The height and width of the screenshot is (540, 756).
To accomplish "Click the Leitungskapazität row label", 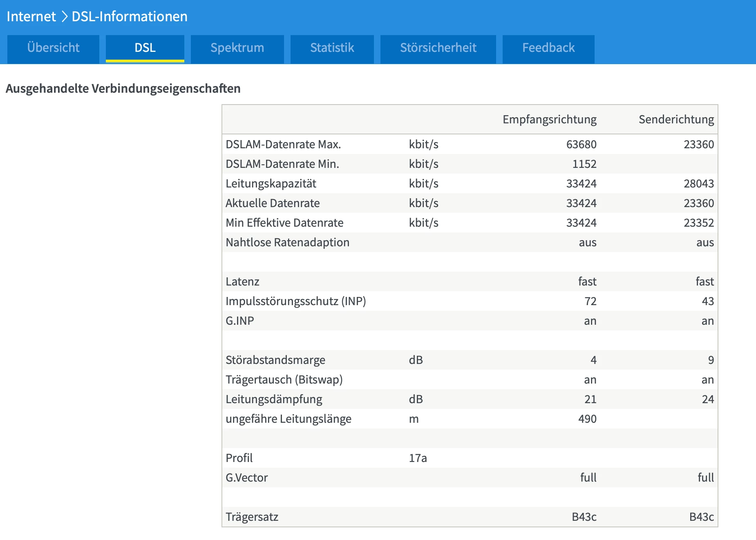I will 271,184.
